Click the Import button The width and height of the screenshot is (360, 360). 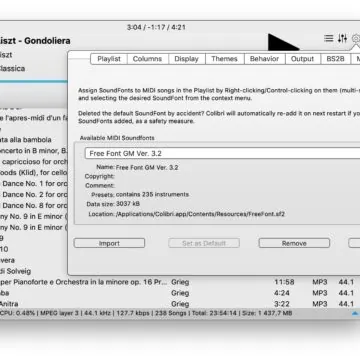coord(109,243)
